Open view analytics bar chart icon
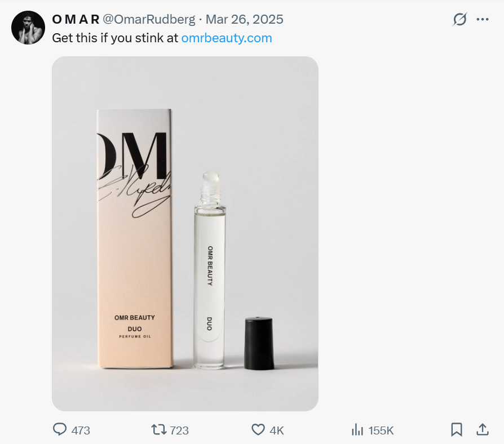This screenshot has width=504, height=444. [357, 430]
